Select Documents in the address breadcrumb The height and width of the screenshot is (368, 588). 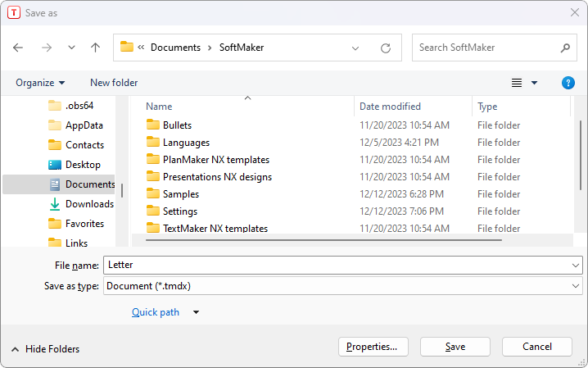(x=175, y=48)
